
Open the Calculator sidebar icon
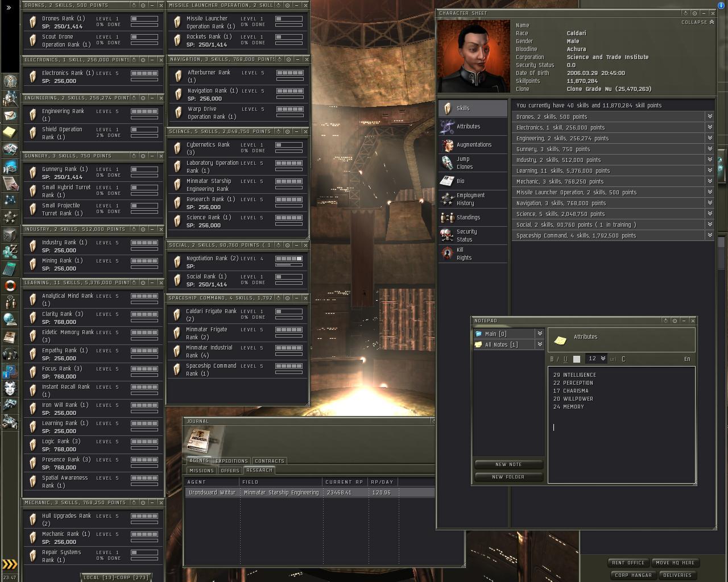click(x=10, y=268)
